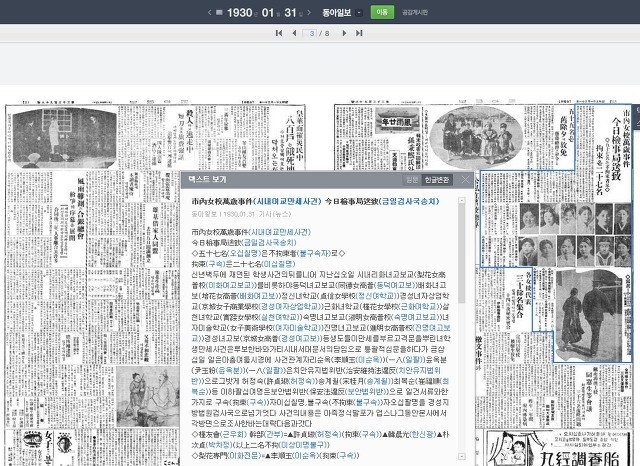Click the oval group photo on right page

[x=476, y=137]
